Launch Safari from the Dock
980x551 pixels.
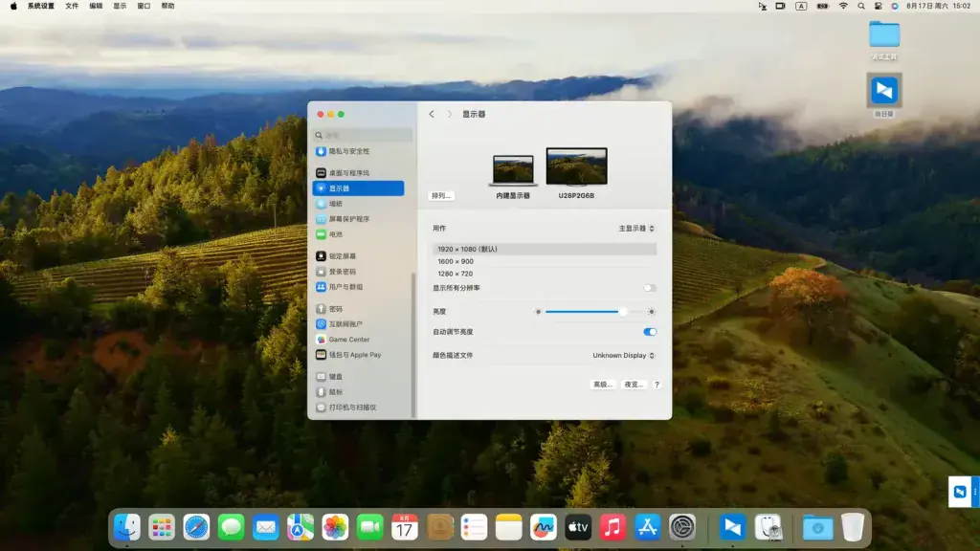(x=196, y=527)
